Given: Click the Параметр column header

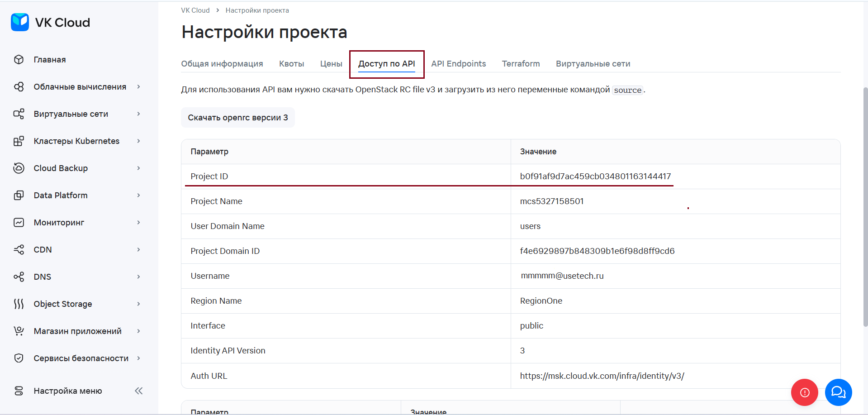Looking at the screenshot, I should tap(209, 152).
